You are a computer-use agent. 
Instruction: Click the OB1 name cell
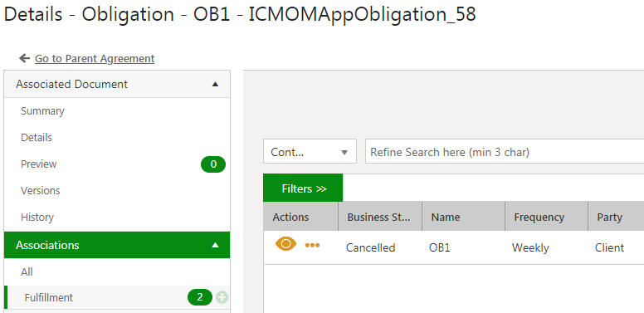coord(440,247)
